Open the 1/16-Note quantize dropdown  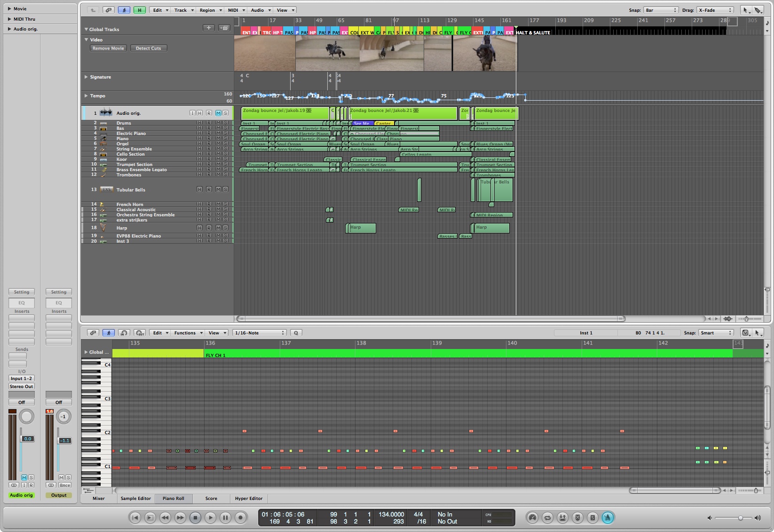[x=260, y=333]
